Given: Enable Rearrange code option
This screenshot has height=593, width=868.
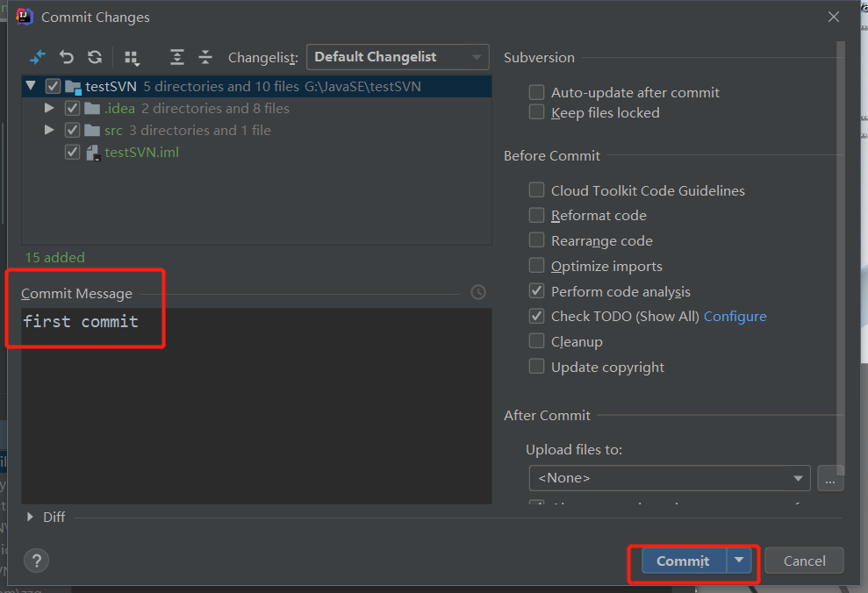Looking at the screenshot, I should pyautogui.click(x=536, y=240).
